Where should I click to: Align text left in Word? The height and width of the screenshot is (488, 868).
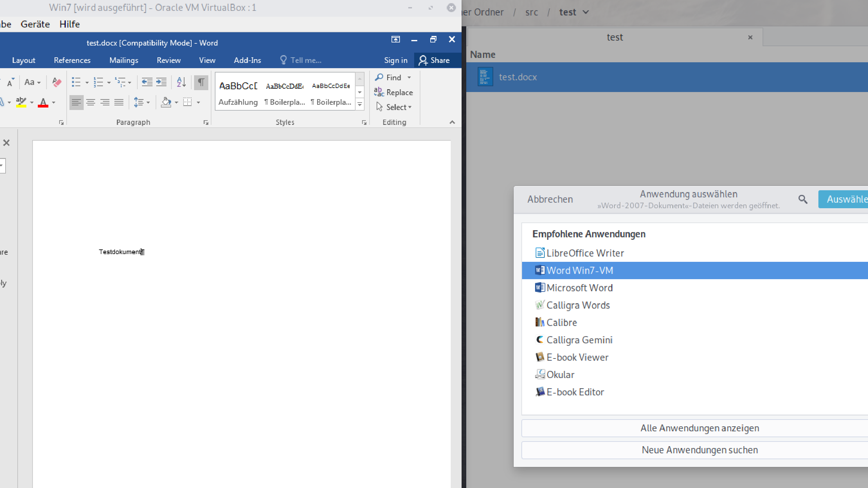coord(76,102)
